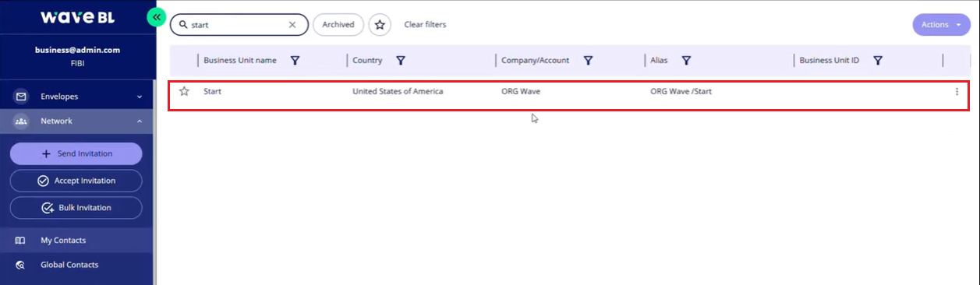Collapse the sidebar with the green double-chevron button
This screenshot has height=285, width=980.
pos(157,16)
